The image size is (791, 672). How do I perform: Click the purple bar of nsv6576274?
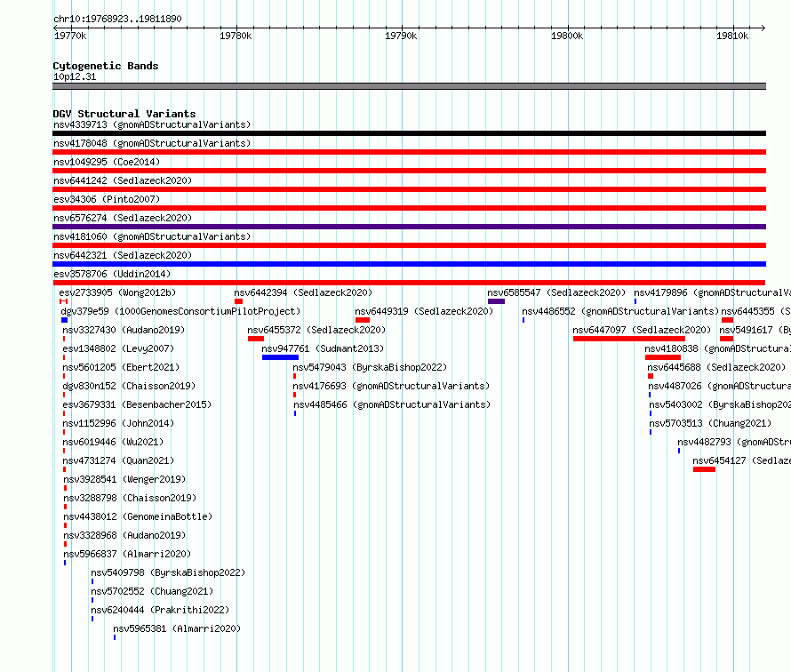pyautogui.click(x=409, y=227)
